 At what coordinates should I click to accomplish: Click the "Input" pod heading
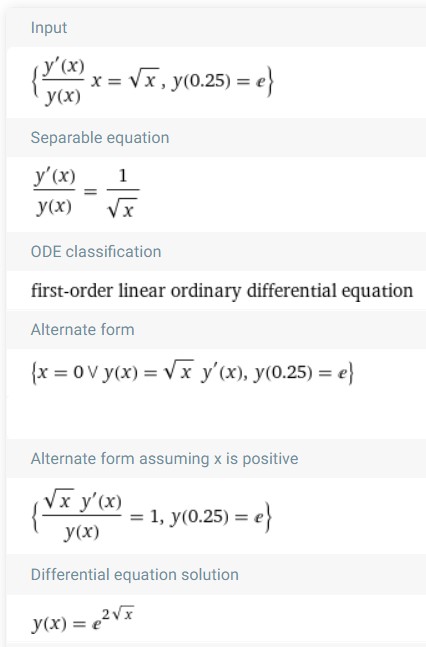pos(49,28)
